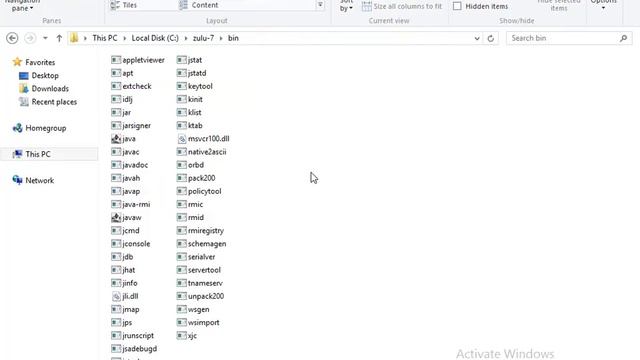The height and width of the screenshot is (360, 640).
Task: Select the jrunscript file icon
Action: [116, 336]
